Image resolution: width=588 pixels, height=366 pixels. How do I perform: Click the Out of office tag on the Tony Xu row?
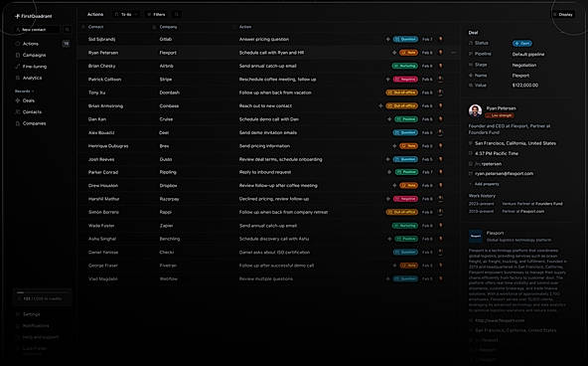pos(401,92)
